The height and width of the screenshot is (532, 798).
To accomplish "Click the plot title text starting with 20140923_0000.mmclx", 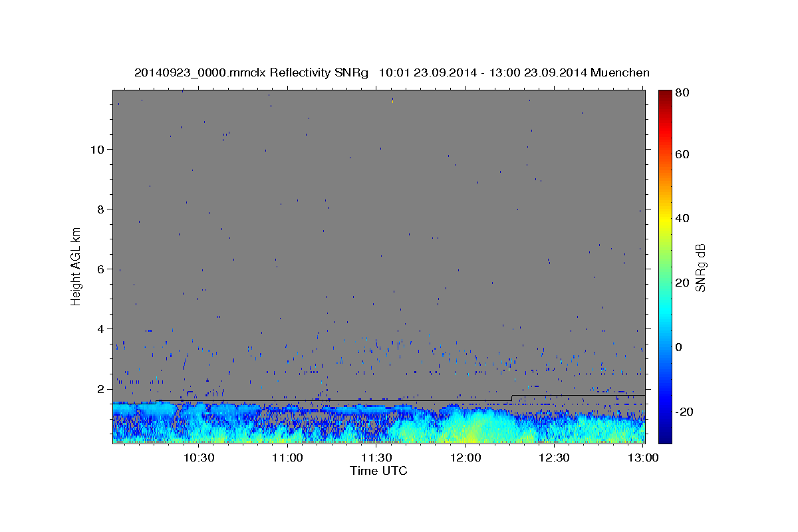I will pos(392,72).
